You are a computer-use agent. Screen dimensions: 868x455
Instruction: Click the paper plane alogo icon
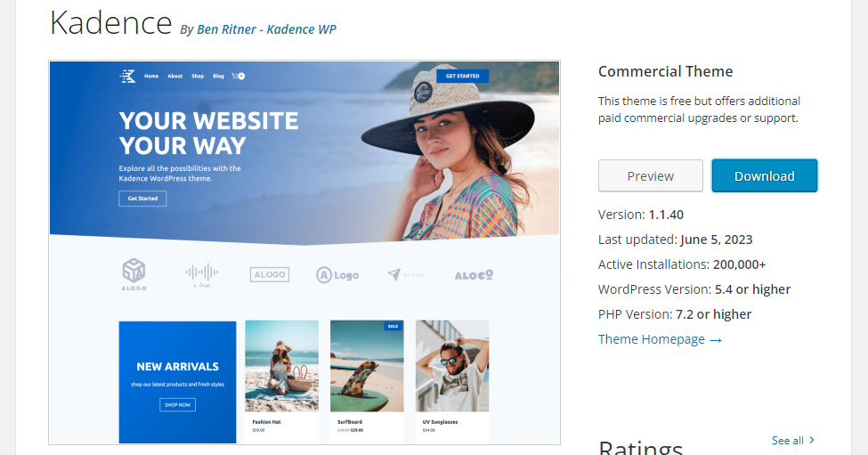click(x=406, y=274)
